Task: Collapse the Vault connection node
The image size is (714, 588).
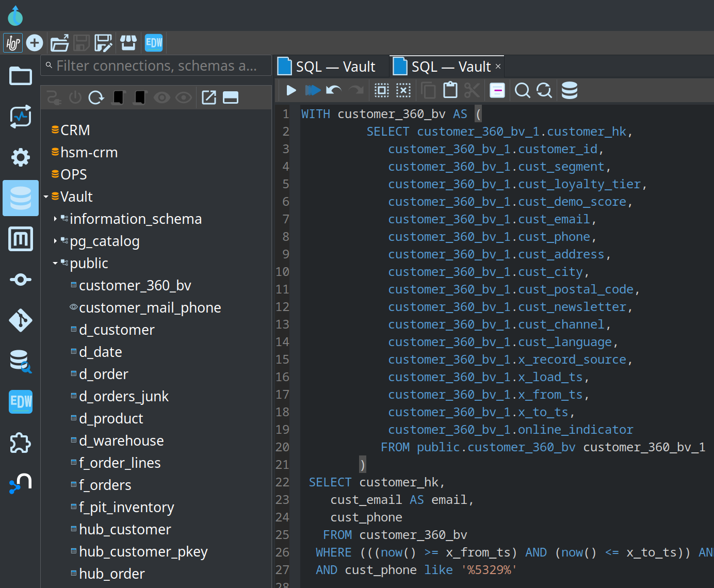Action: tap(46, 197)
